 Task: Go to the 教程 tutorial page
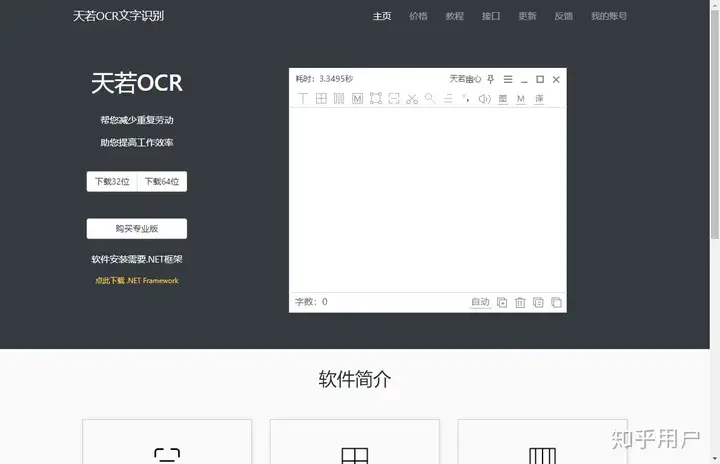tap(455, 16)
